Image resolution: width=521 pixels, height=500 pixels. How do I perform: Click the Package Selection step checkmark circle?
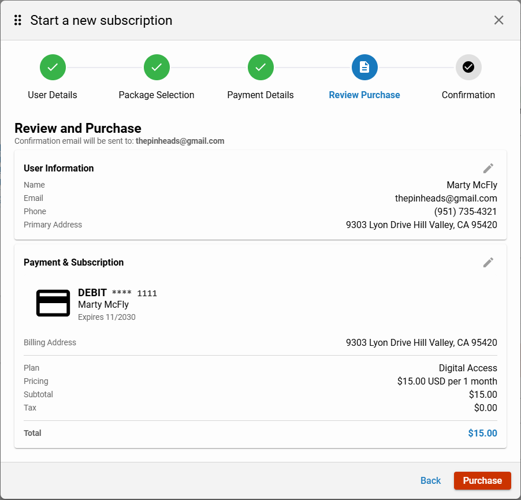[x=157, y=67]
